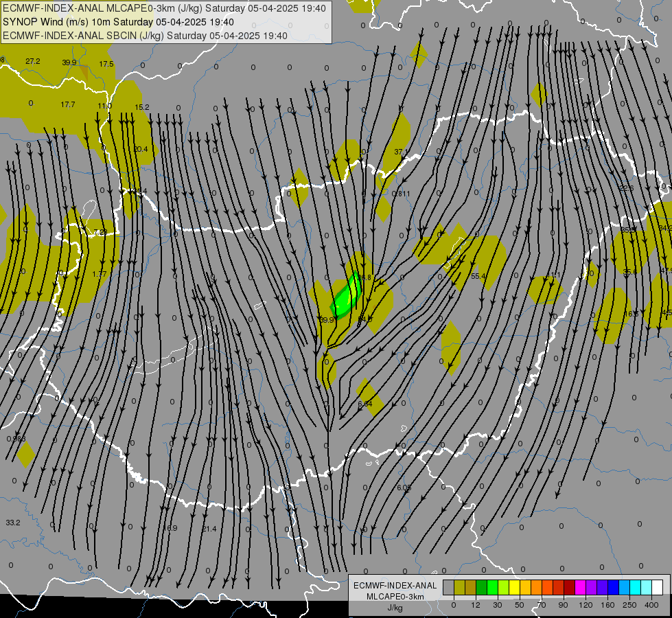Click the legend J/kg unit label

point(395,608)
